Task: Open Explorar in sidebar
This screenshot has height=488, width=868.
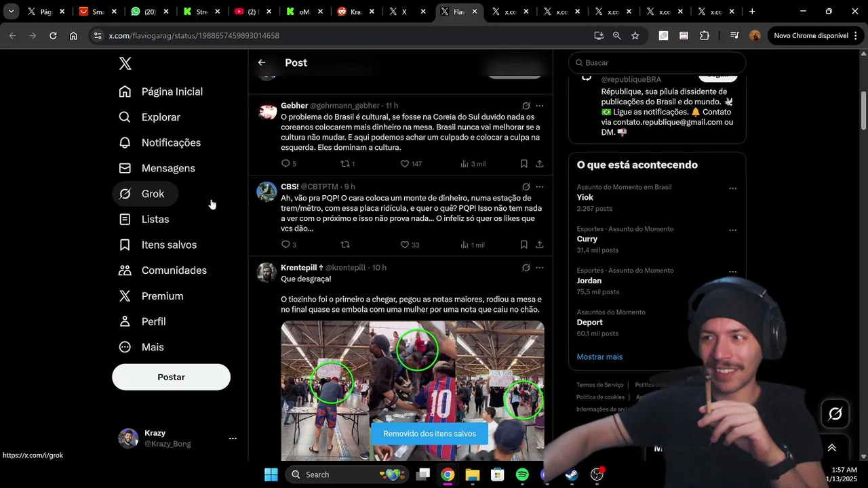Action: [x=150, y=117]
